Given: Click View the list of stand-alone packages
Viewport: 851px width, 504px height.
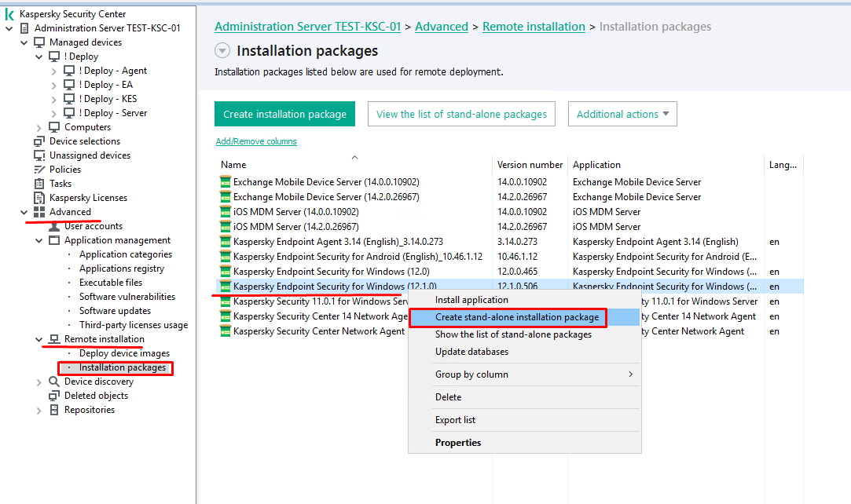Looking at the screenshot, I should point(461,114).
